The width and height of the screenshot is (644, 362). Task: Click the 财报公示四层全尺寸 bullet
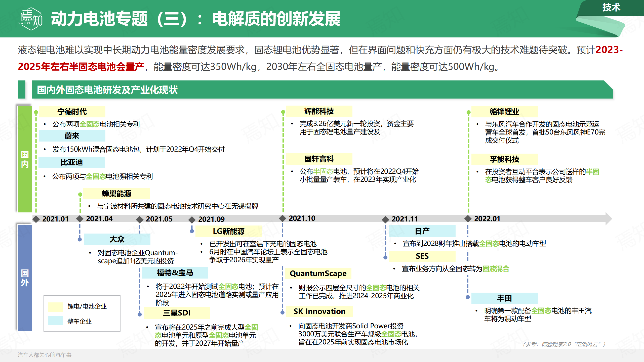pyautogui.click(x=359, y=292)
